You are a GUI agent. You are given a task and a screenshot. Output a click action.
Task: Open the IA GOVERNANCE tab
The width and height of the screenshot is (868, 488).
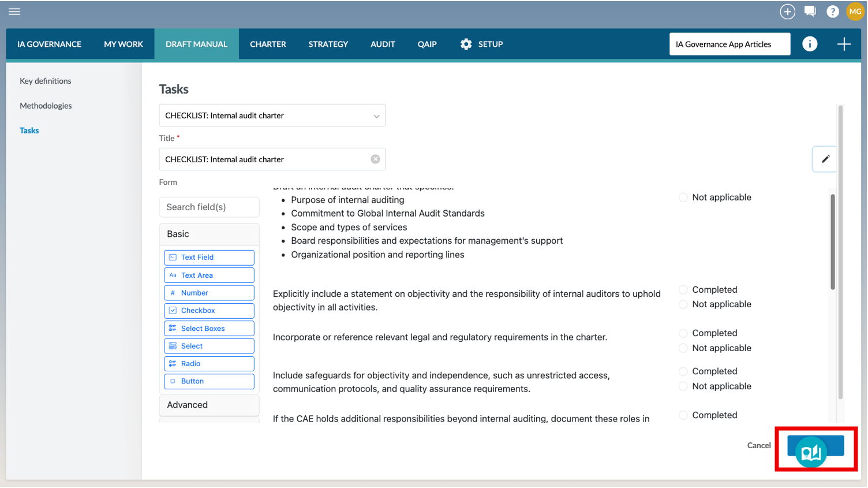tap(49, 44)
